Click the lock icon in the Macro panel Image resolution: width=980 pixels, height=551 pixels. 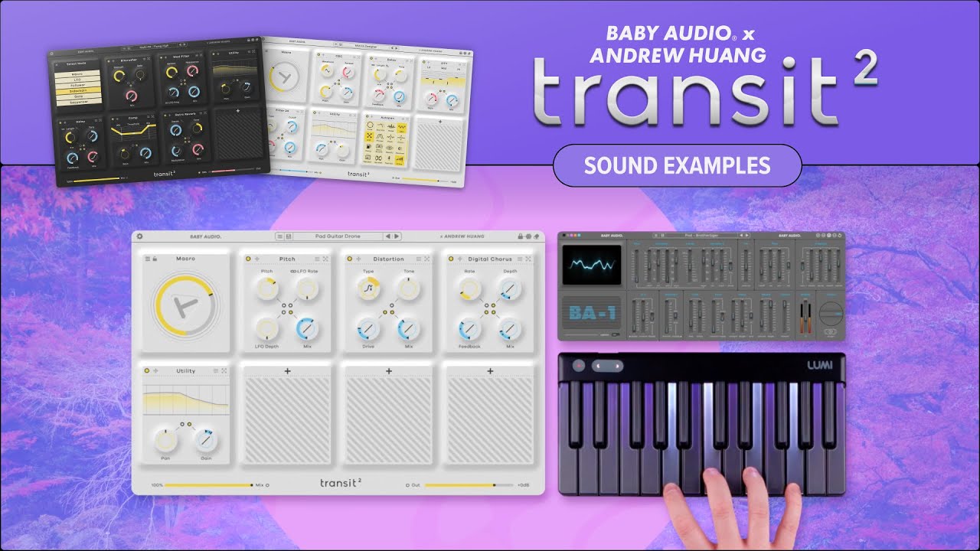click(x=155, y=259)
